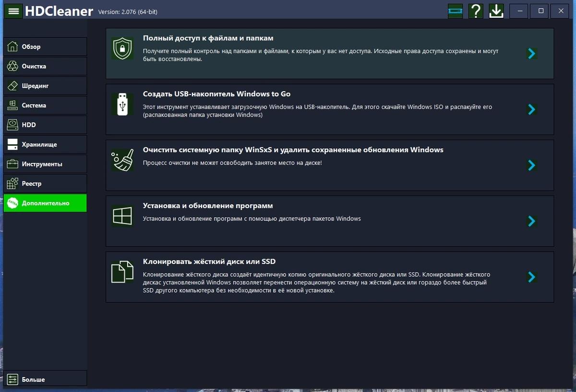Screen dimensions: 576x392
Task: Click the USB drive icon
Action: coord(122,104)
